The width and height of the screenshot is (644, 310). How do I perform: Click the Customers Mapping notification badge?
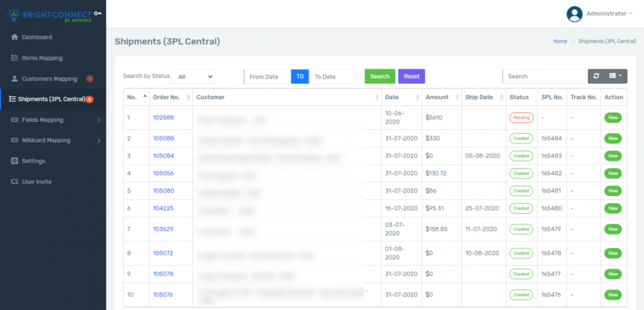[89, 79]
